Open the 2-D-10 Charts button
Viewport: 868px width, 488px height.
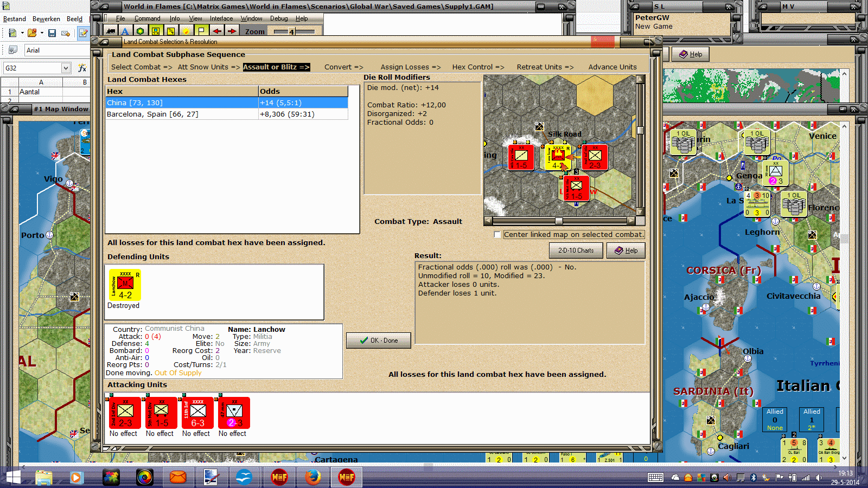[576, 251]
